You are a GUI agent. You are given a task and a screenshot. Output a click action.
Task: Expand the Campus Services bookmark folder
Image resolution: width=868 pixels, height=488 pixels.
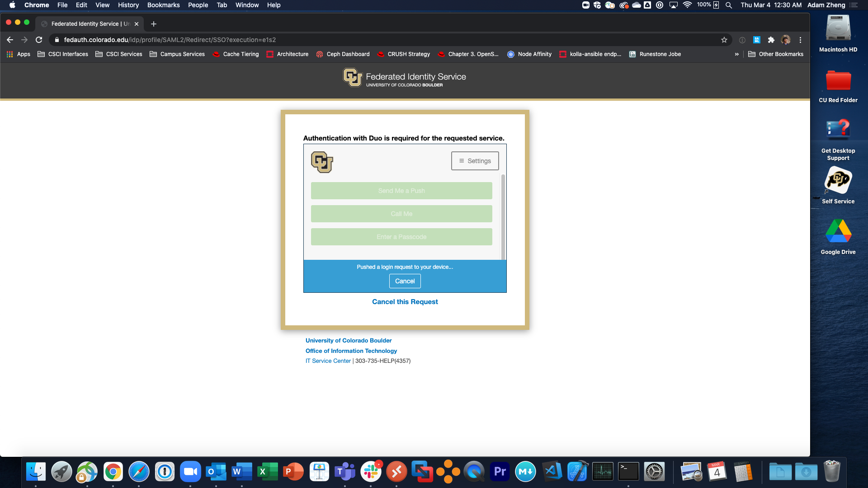click(x=177, y=54)
